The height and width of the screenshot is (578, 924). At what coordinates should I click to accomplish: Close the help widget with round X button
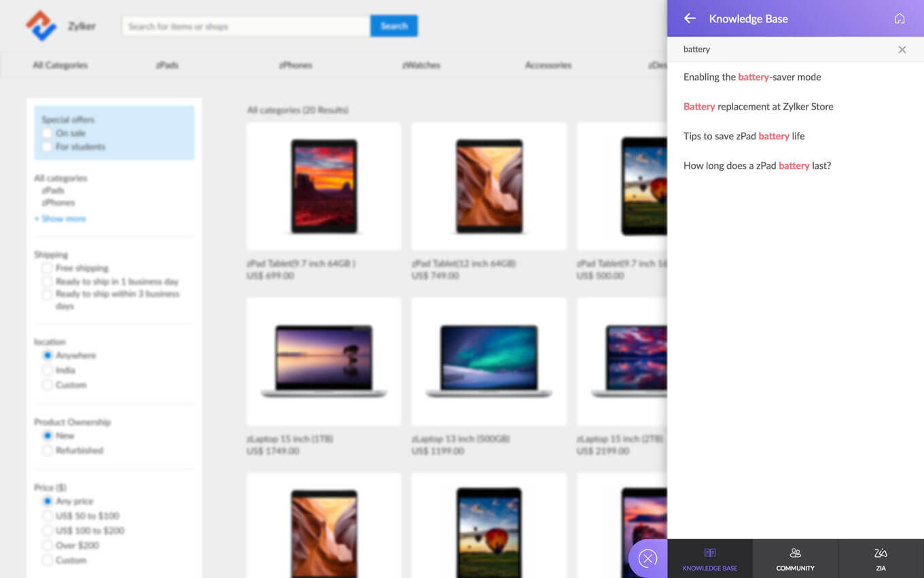click(x=647, y=558)
